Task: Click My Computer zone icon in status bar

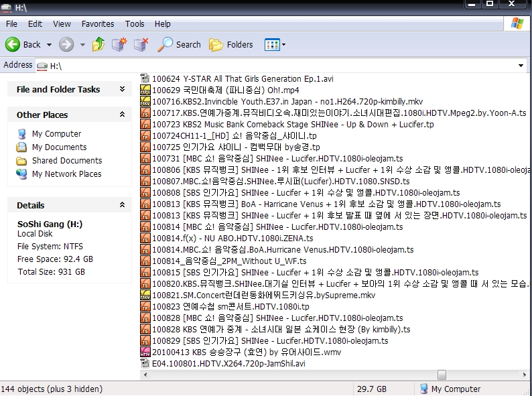Action: (423, 389)
